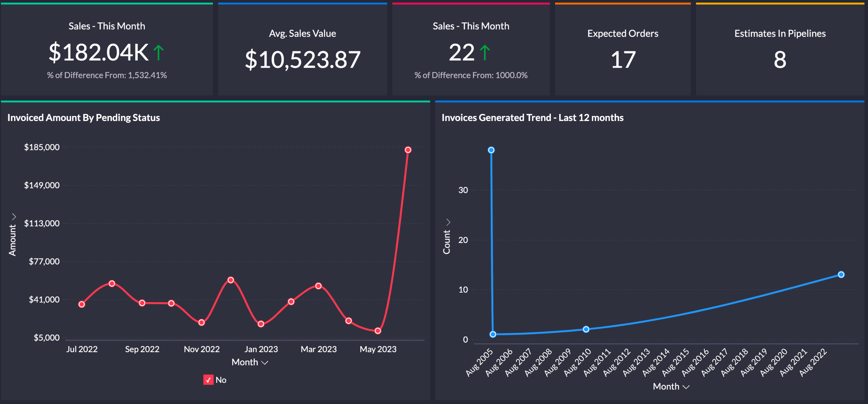
Task: Open the Estimates In Pipelines card
Action: [x=780, y=51]
